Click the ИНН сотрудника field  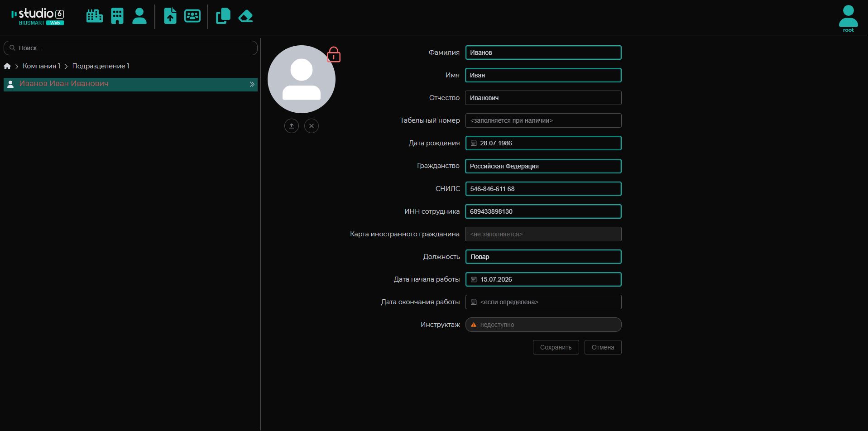tap(543, 211)
